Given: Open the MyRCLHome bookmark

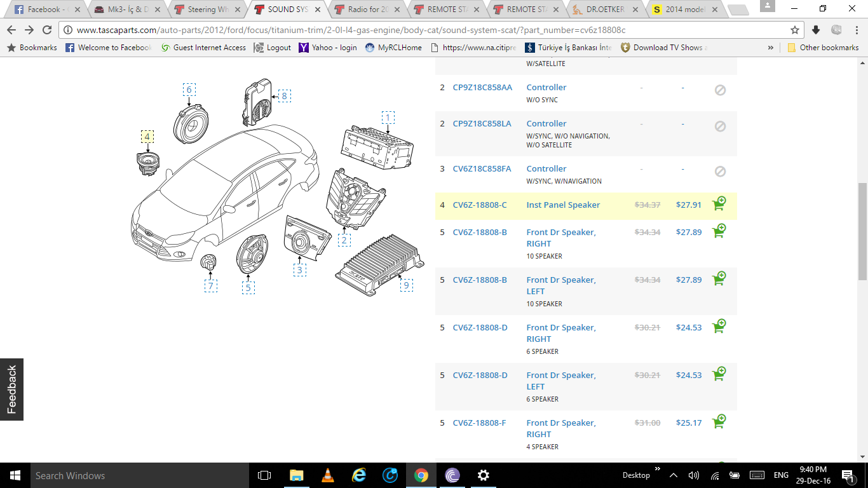Looking at the screenshot, I should tap(393, 48).
